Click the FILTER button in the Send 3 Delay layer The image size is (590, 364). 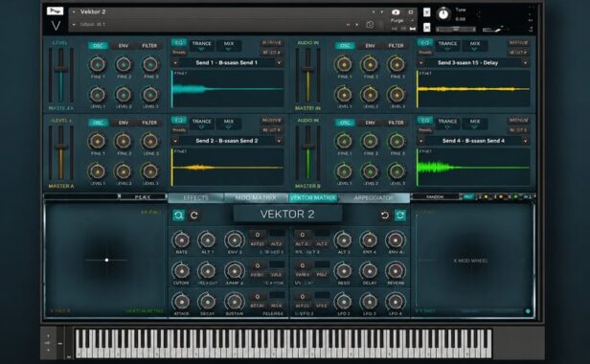pyautogui.click(x=396, y=46)
